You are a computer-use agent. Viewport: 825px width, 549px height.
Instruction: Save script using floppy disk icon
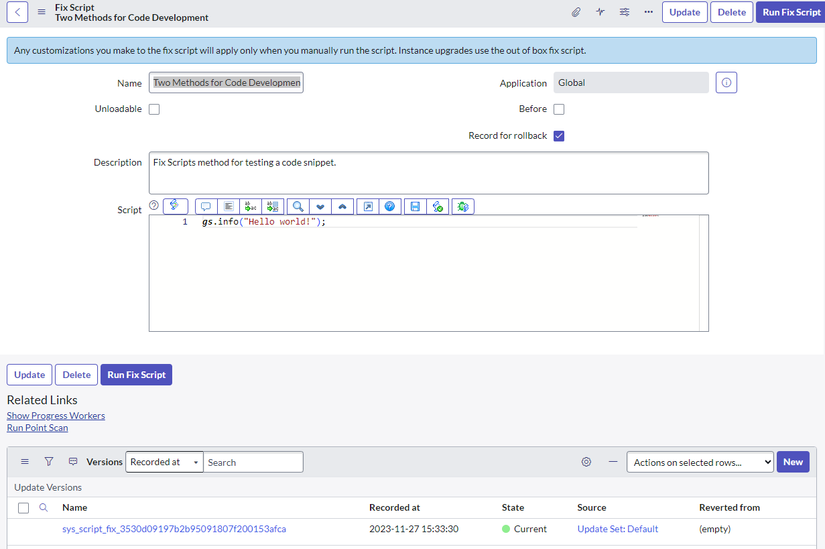click(415, 206)
